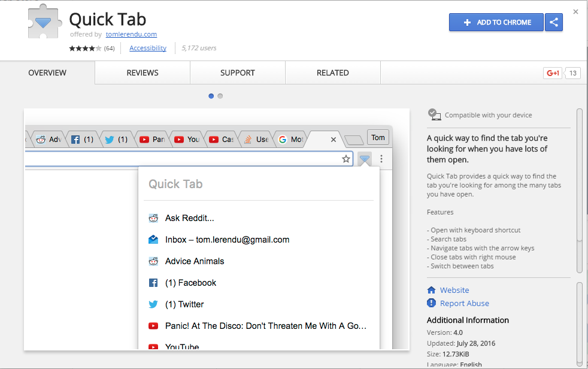Image resolution: width=588 pixels, height=369 pixels.
Task: Click the compatible device checkmark icon
Action: click(x=434, y=114)
